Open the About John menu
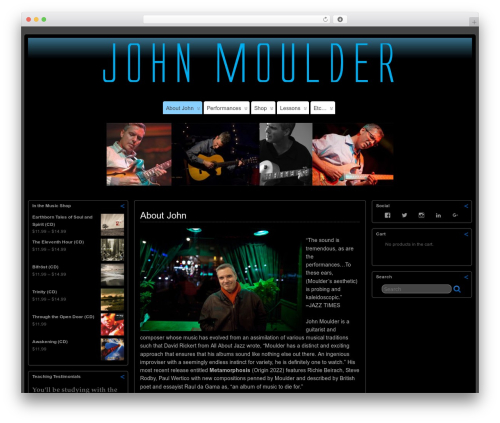Image resolution: width=500 pixels, height=423 pixels. (x=182, y=108)
